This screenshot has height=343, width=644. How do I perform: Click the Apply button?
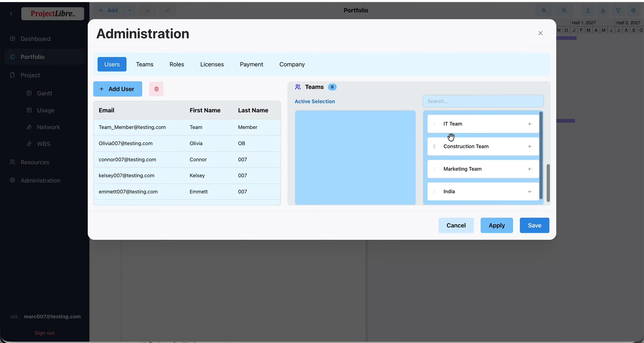click(497, 225)
